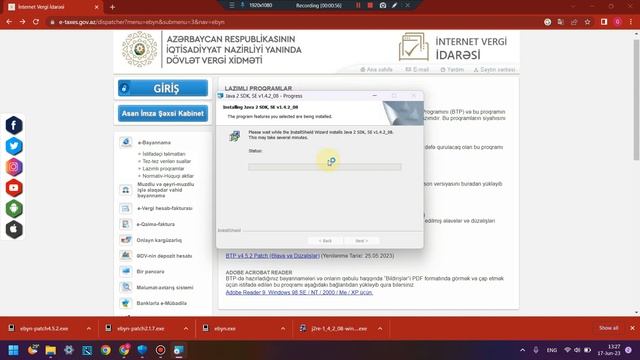Open downloaded ebyn-patch4.5.2.exe file
The width and height of the screenshot is (640, 360).
pos(44,329)
